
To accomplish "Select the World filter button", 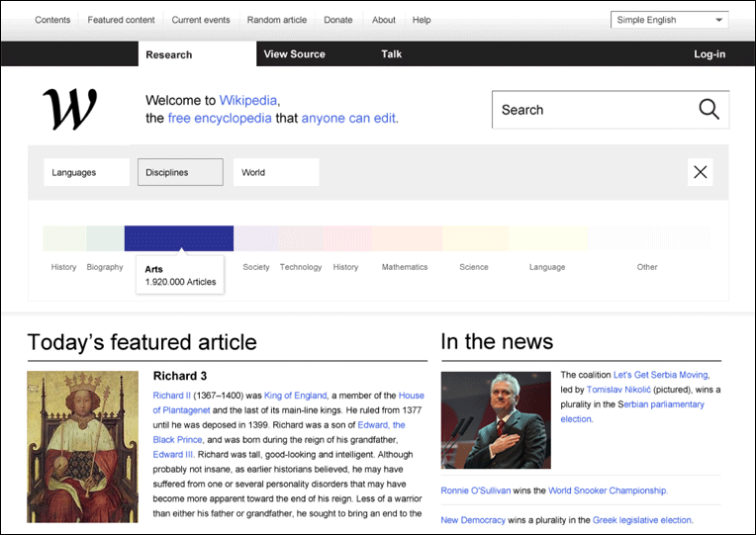I will click(x=276, y=172).
